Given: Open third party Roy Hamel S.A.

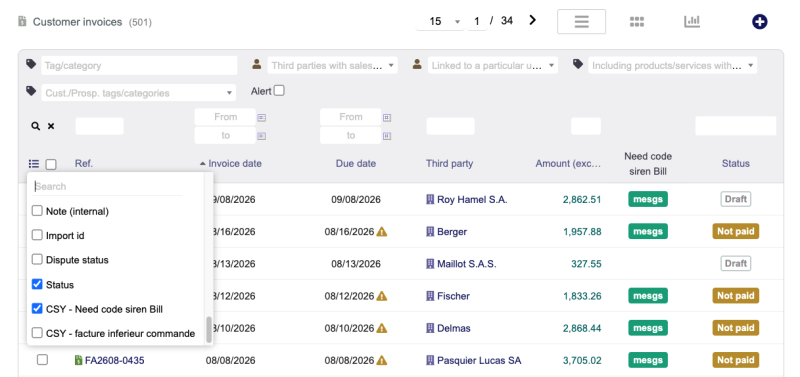Looking at the screenshot, I should [472, 199].
